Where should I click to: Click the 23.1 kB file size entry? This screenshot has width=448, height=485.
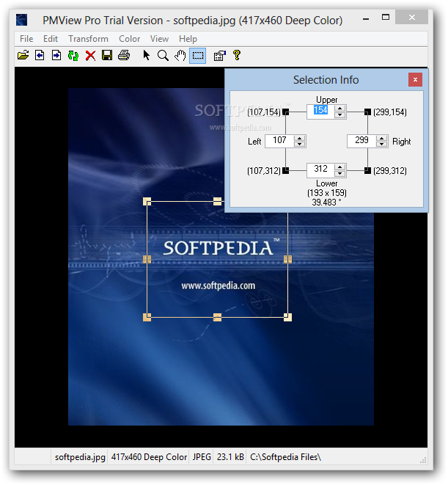[x=230, y=457]
